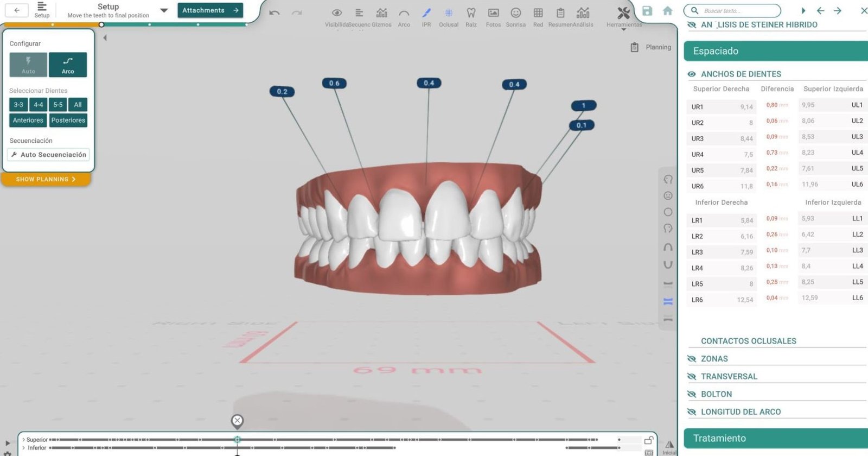Open the Setup step dropdown arrow
The image size is (868, 456).
coord(164,10)
